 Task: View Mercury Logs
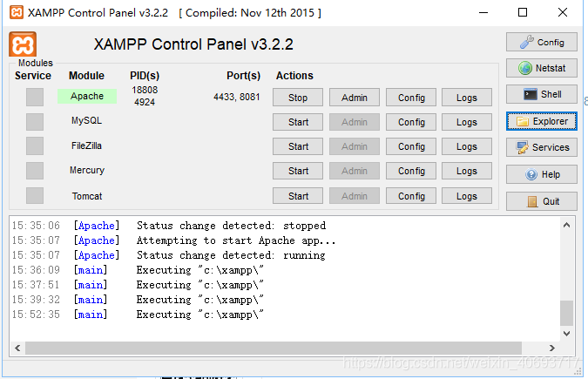(x=467, y=171)
